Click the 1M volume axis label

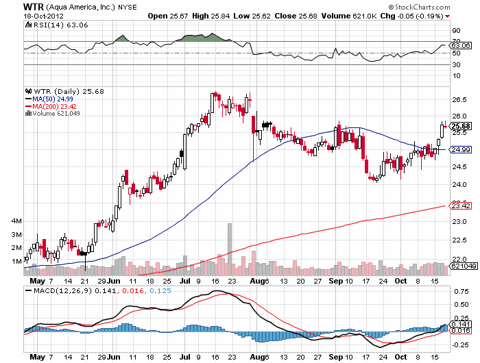[16, 261]
